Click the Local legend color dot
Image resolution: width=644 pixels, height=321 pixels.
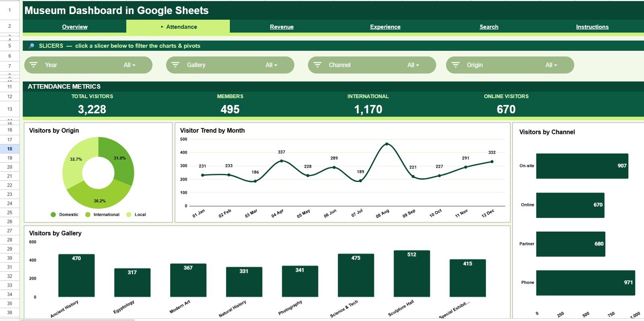[x=129, y=214]
